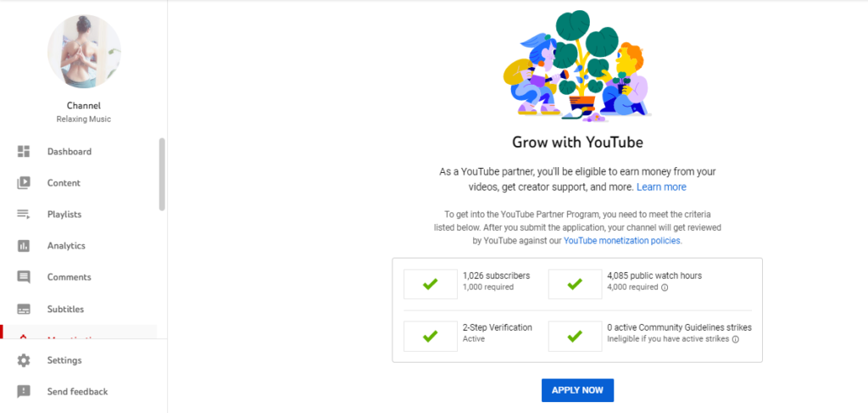Click info icon next to active strikes text
Image resolution: width=868 pixels, height=413 pixels.
[735, 339]
